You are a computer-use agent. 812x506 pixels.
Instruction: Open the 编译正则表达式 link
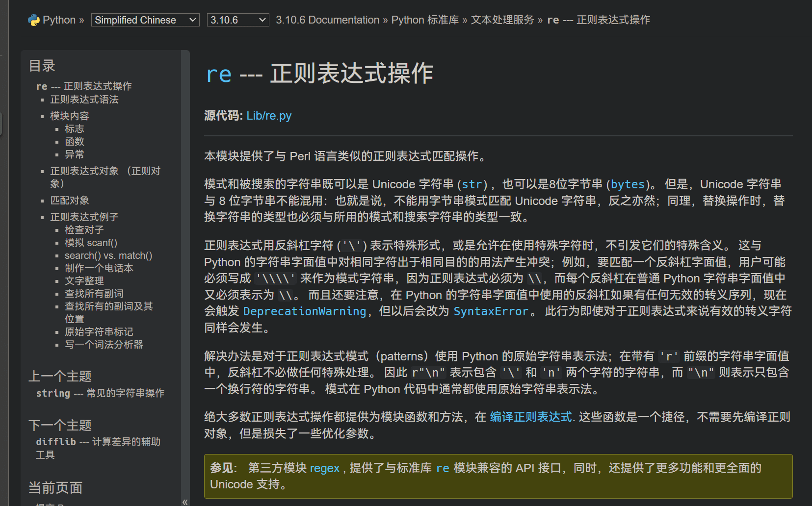[531, 417]
